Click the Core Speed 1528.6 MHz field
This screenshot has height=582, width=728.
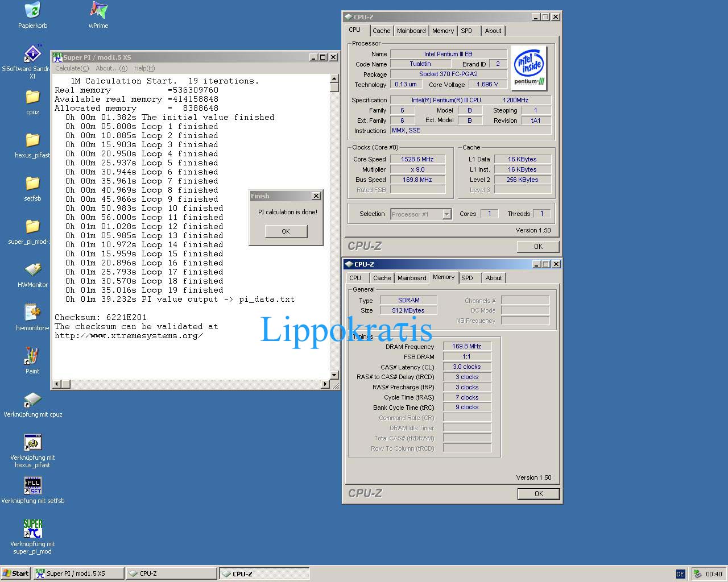pyautogui.click(x=417, y=159)
